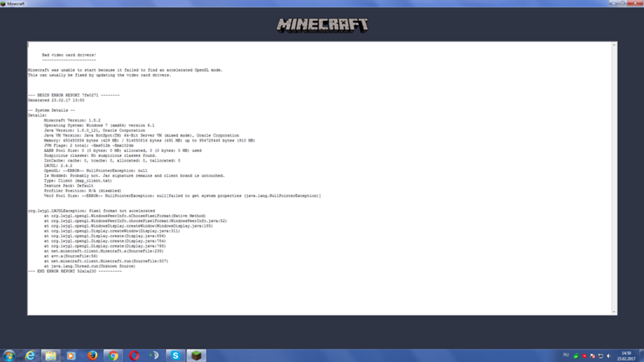This screenshot has height=362, width=644.
Task: Open Windows Media Player from taskbar
Action: (71, 356)
